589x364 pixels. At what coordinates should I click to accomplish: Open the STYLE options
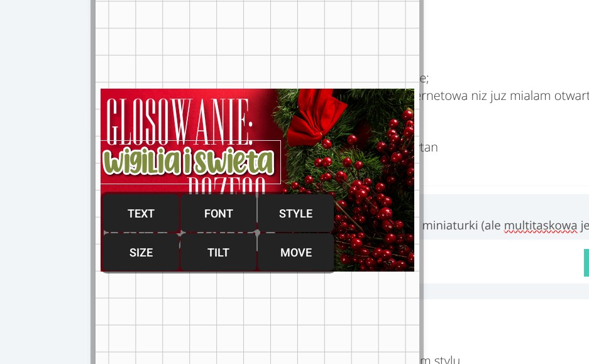pyautogui.click(x=295, y=214)
